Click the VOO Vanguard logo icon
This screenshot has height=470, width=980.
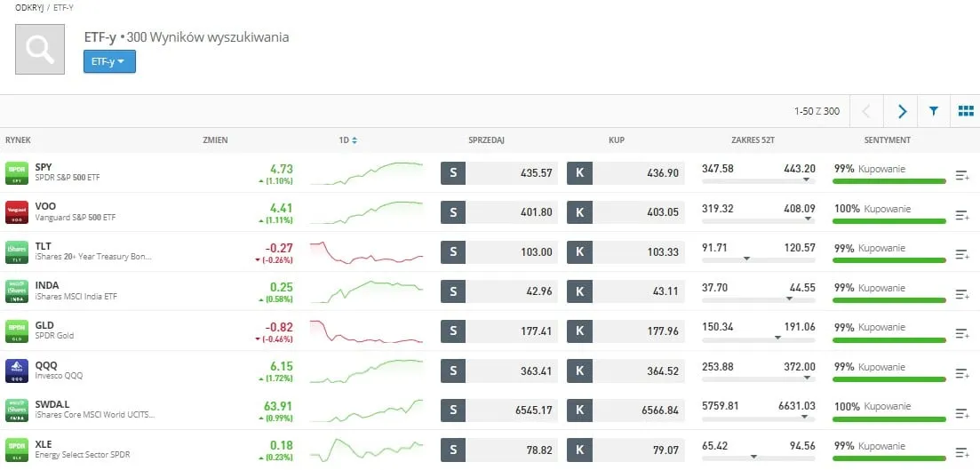[x=17, y=212]
